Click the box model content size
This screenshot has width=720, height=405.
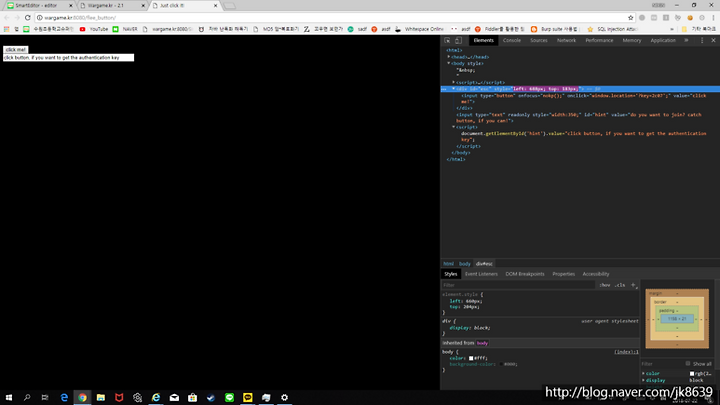click(x=677, y=319)
